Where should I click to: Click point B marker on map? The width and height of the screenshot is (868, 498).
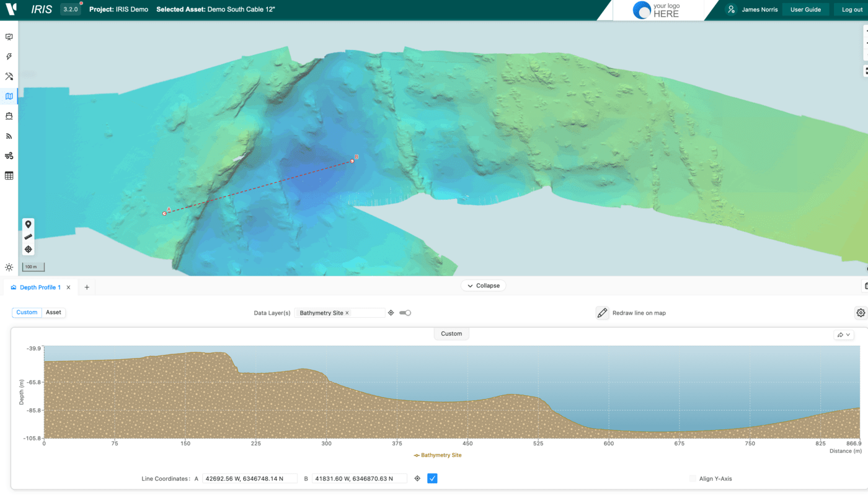(x=352, y=161)
